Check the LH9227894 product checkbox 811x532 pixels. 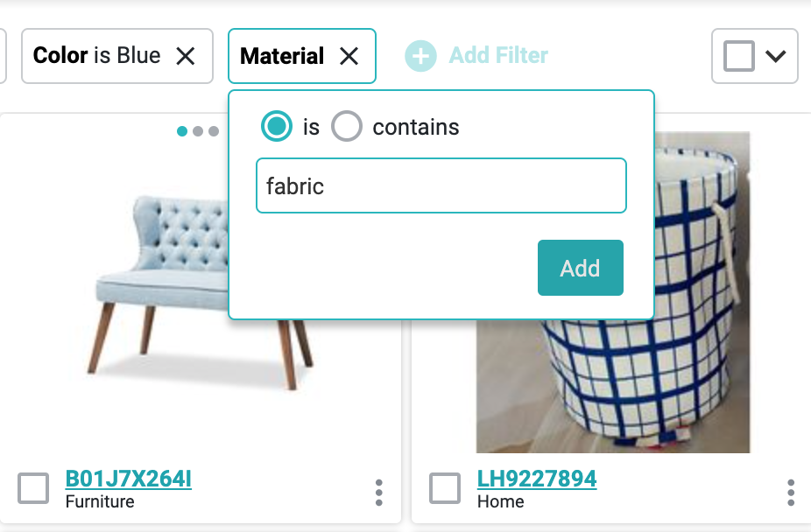coord(445,488)
